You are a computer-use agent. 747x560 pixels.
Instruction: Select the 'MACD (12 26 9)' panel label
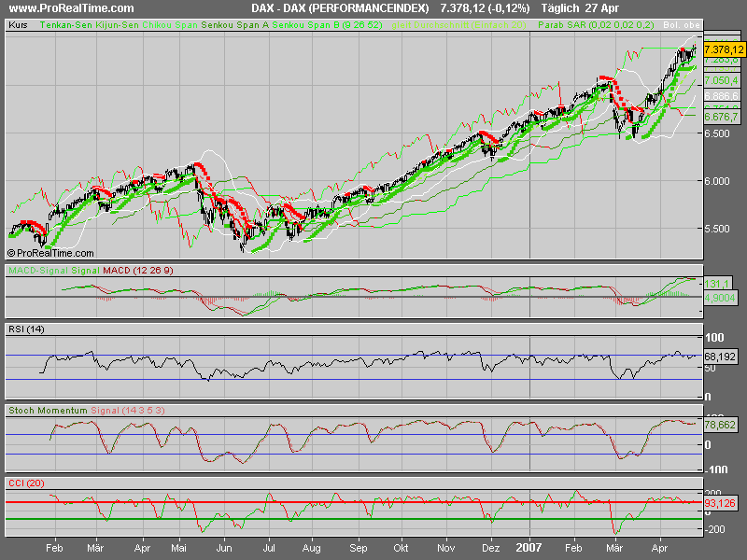[137, 271]
